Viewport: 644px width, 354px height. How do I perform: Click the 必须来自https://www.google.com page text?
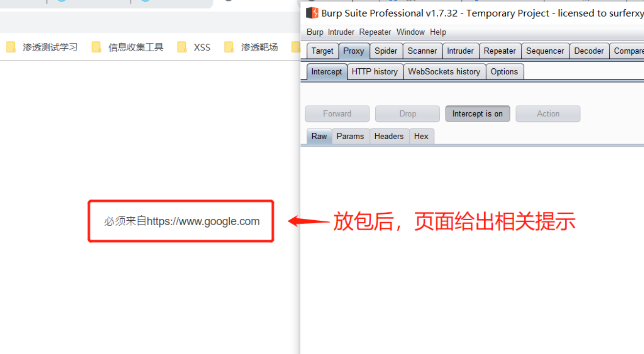click(182, 221)
